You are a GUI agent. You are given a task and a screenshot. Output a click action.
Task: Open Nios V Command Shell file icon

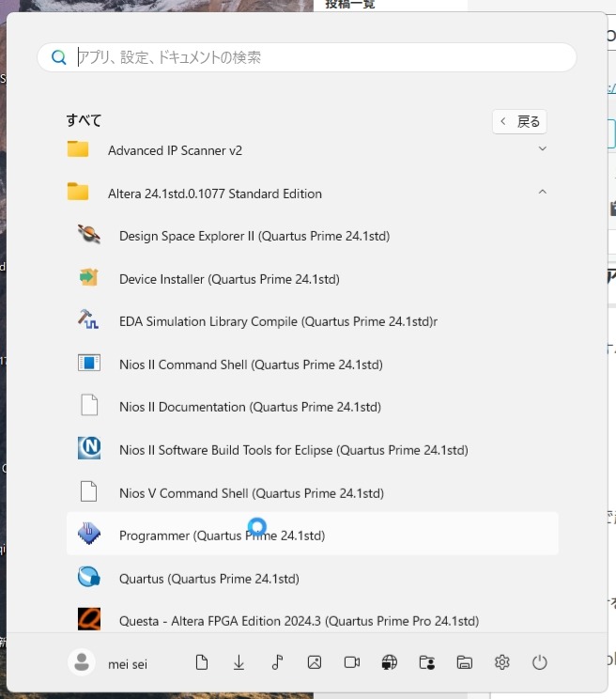coord(89,491)
